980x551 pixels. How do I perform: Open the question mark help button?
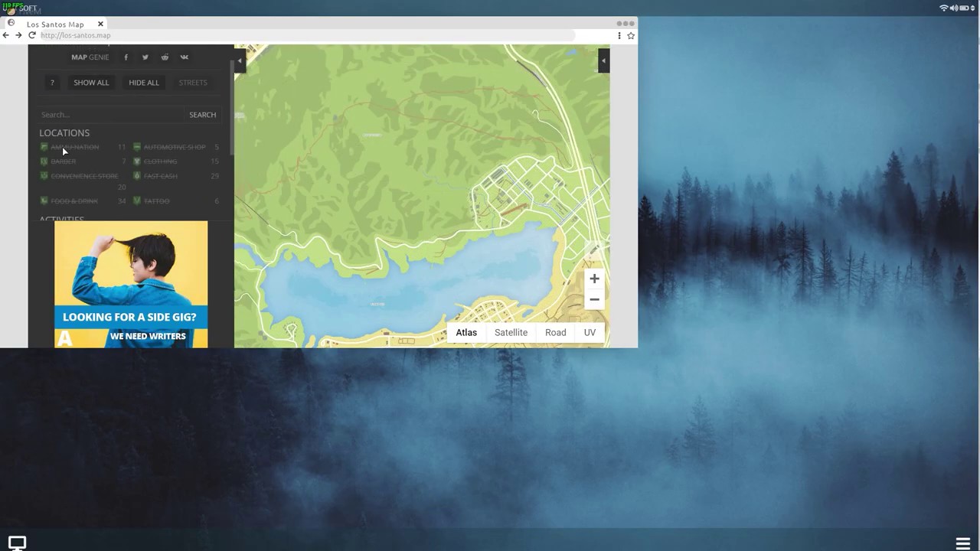pos(52,83)
